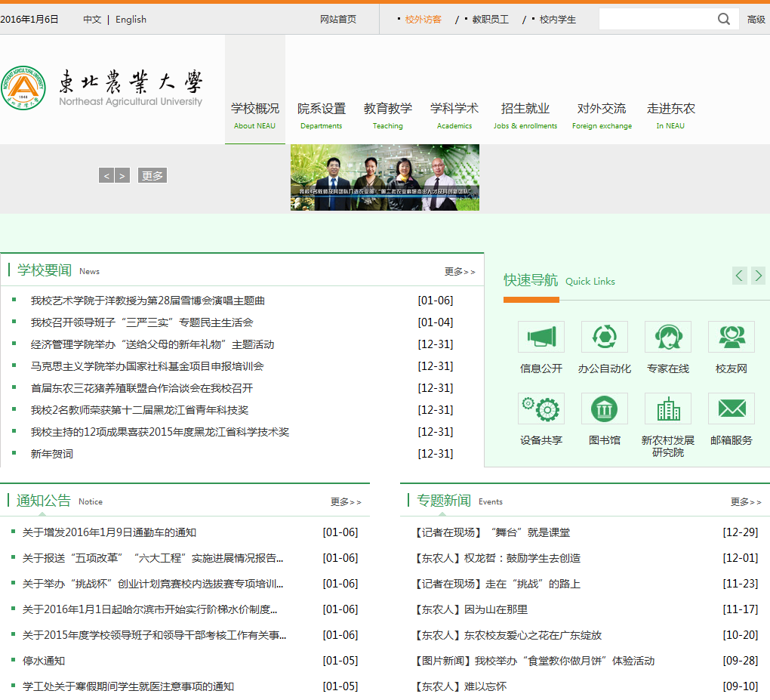The width and height of the screenshot is (770, 700).
Task: Open the 办公自动化 quick link icon
Action: tap(604, 337)
